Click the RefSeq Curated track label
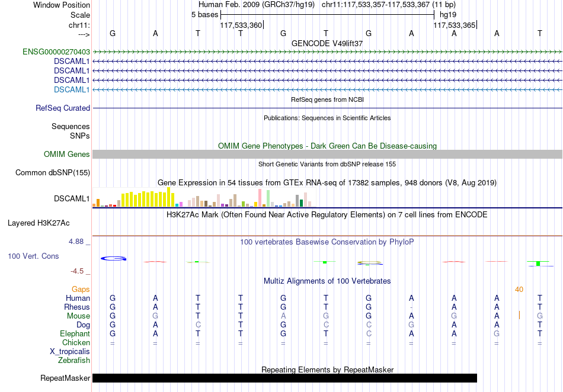Screen dimensions: 563x392 tap(63, 108)
